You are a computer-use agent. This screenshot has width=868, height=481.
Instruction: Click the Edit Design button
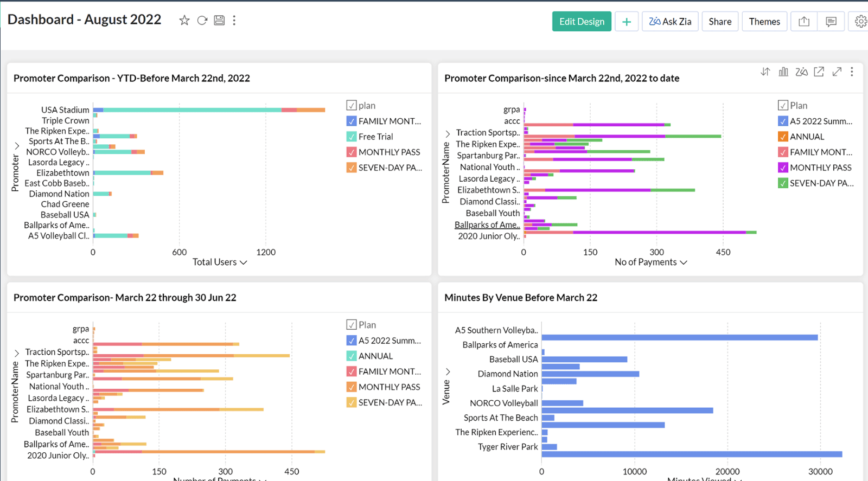[582, 22]
